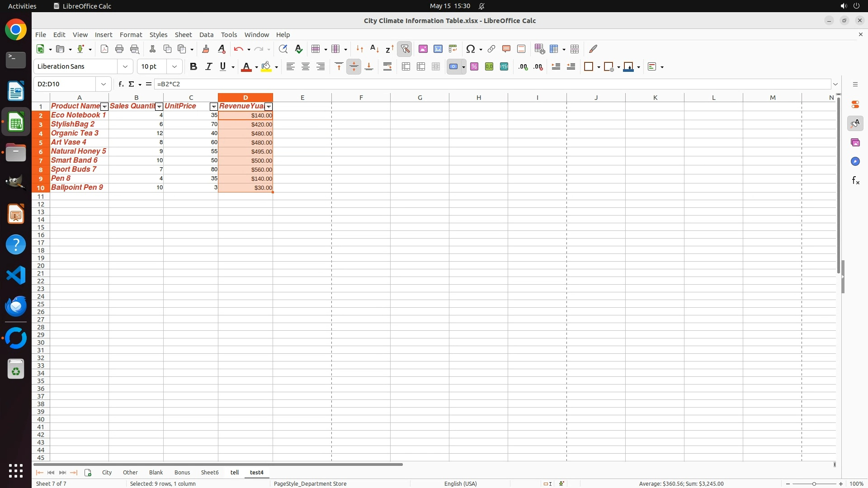Click the formula input line
The width and height of the screenshot is (868, 488).
coord(452,84)
